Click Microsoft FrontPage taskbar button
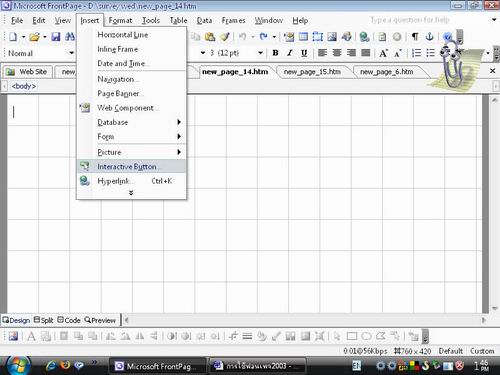 click(157, 366)
